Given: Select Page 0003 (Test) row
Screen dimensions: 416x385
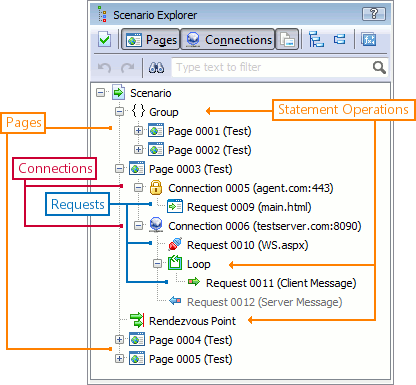Looking at the screenshot, I should pos(190,169).
